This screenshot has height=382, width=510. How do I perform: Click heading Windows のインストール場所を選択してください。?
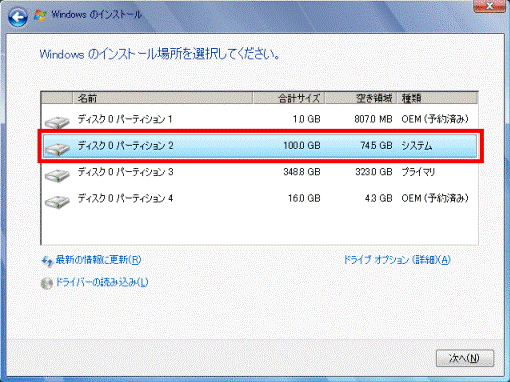coord(160,54)
